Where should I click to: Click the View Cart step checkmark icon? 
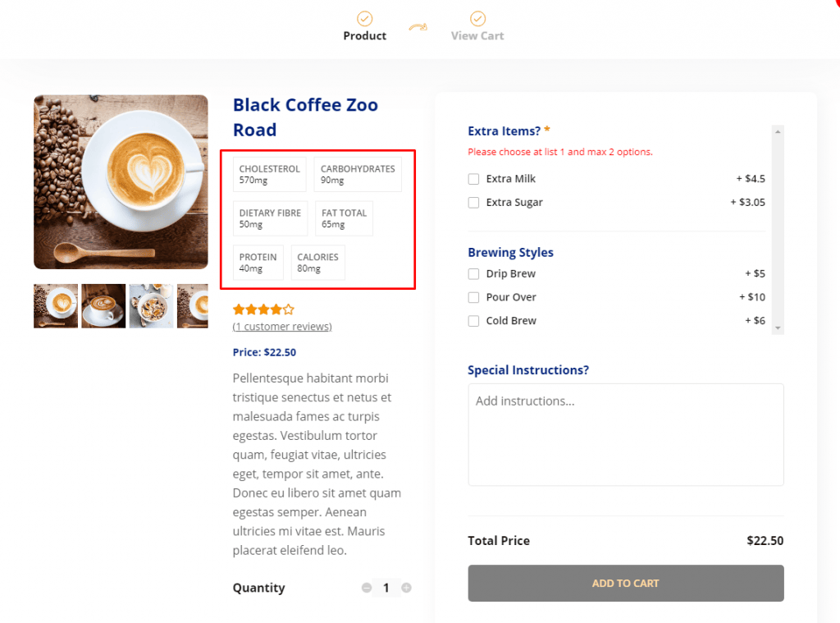tap(477, 18)
